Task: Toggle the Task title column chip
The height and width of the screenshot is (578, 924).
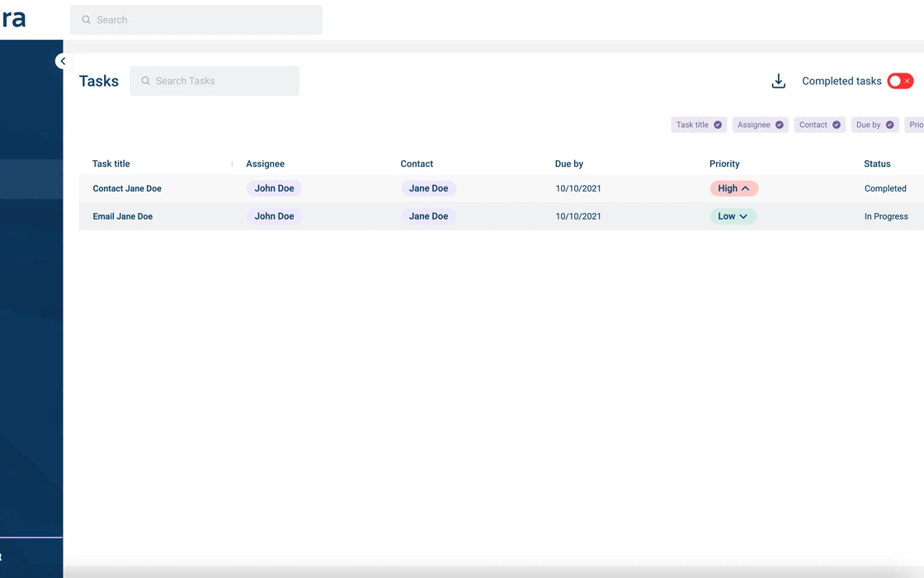Action: (698, 125)
